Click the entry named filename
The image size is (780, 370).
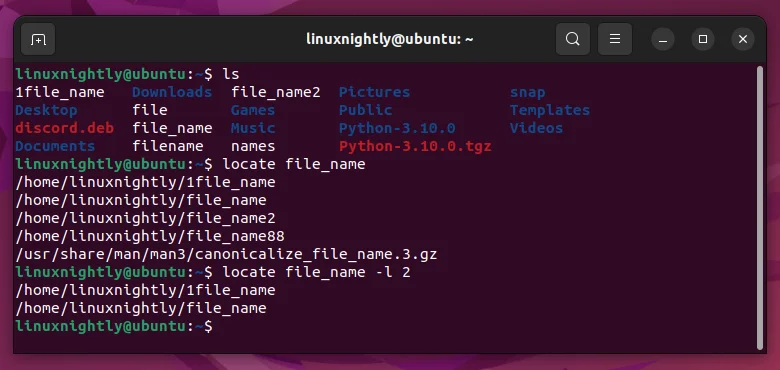[168, 146]
